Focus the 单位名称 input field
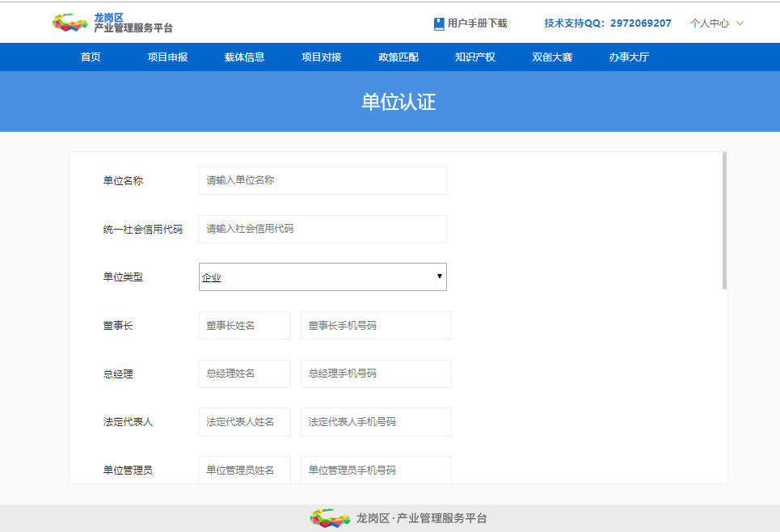The height and width of the screenshot is (532, 780). 323,180
